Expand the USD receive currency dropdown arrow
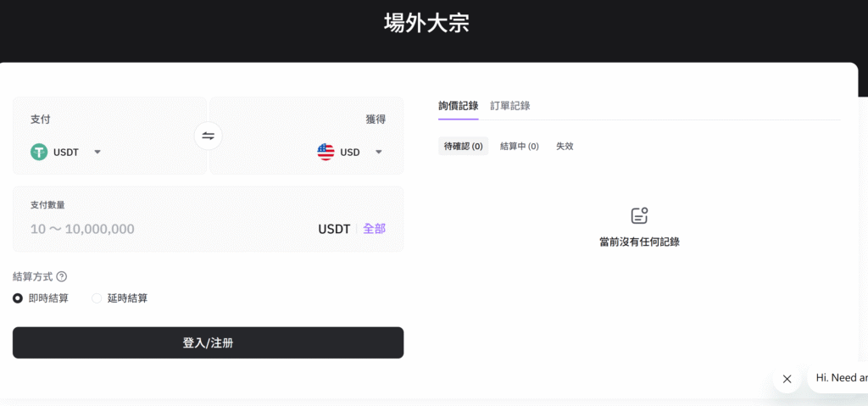This screenshot has height=406, width=868. click(378, 152)
